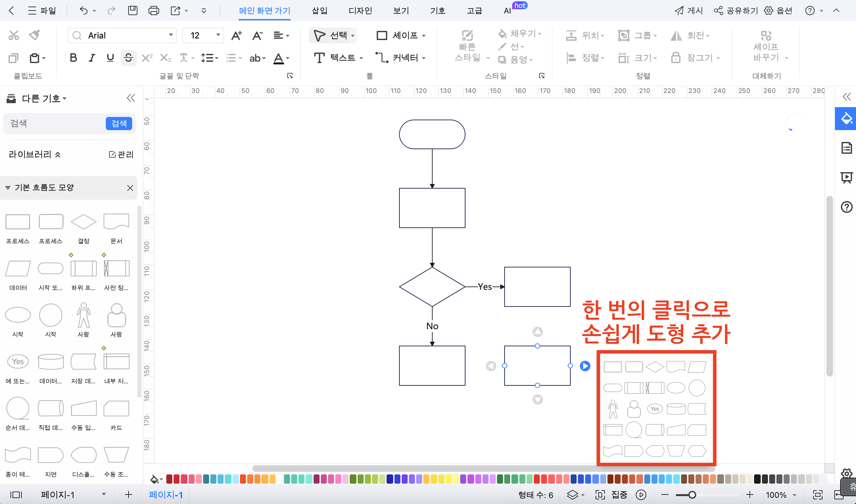The width and height of the screenshot is (856, 504).
Task: Click the Export icon
Action: pos(175,11)
